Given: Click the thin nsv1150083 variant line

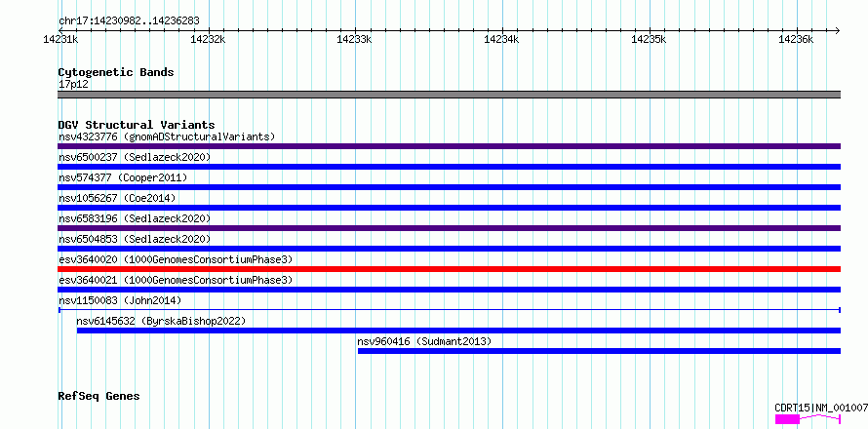Looking at the screenshot, I should (449, 310).
